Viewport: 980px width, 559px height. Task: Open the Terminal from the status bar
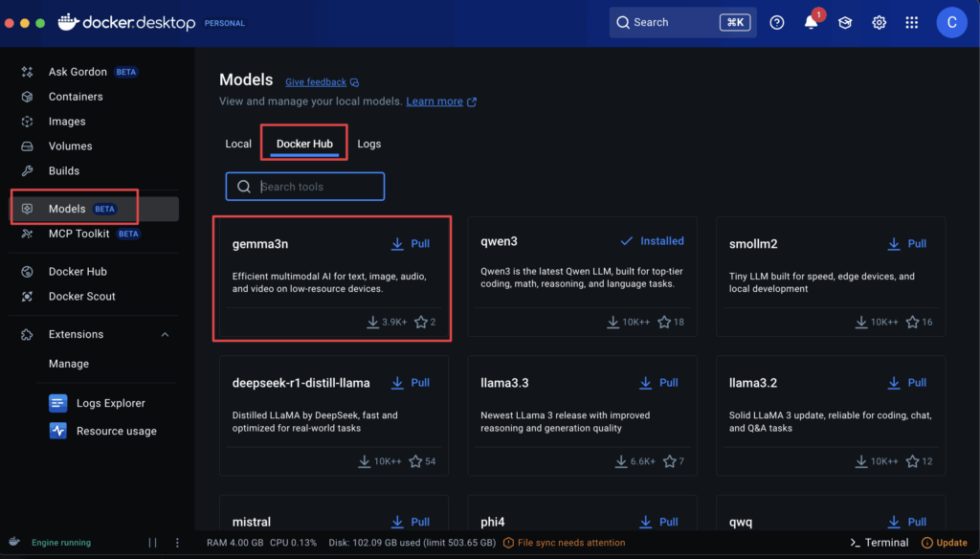click(880, 543)
